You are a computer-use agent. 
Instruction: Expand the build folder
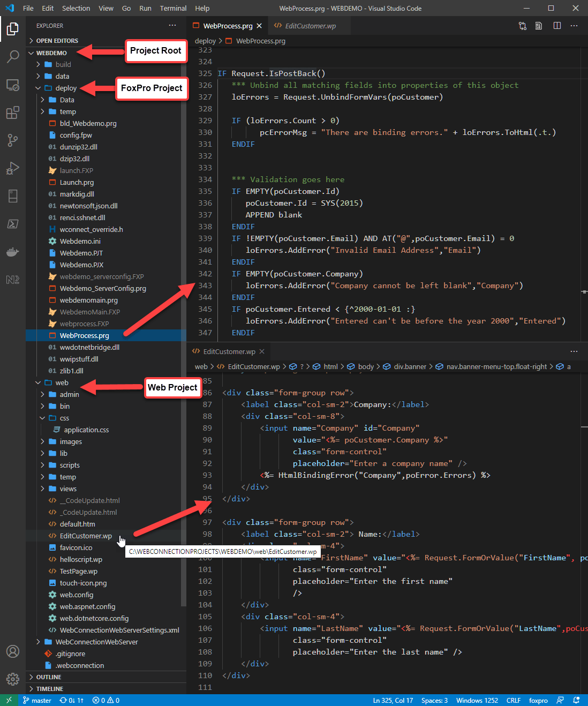[106, 64]
